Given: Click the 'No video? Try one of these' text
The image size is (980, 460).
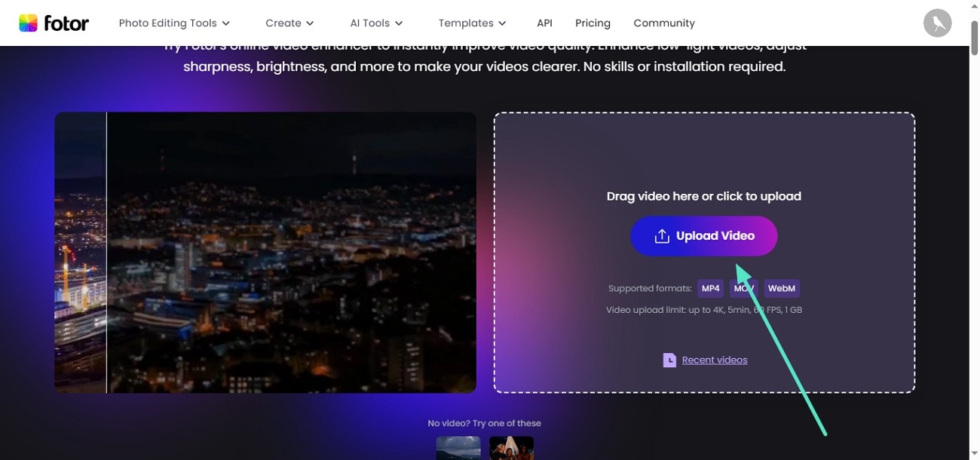Looking at the screenshot, I should pyautogui.click(x=485, y=423).
